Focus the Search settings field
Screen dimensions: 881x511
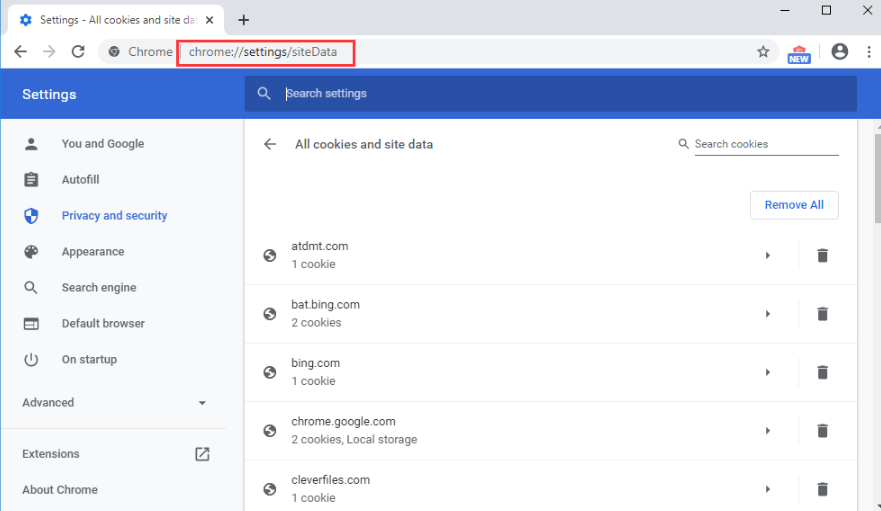551,93
